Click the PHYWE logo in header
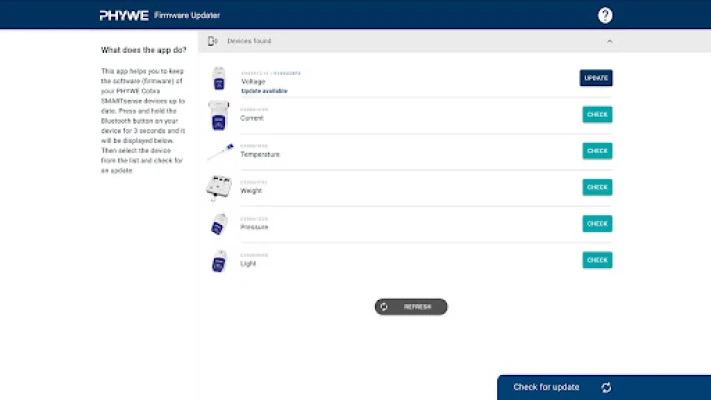711x400 pixels. [x=123, y=15]
